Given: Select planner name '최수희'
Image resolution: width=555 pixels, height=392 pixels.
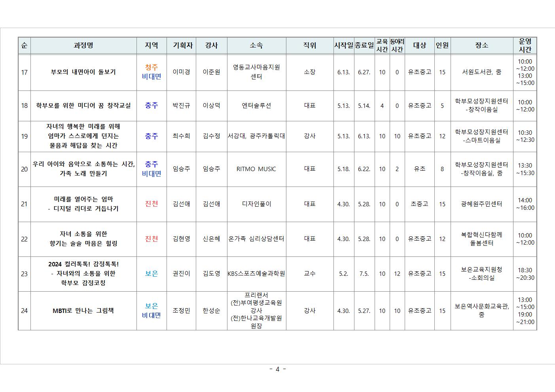Looking at the screenshot, I should [182, 136].
